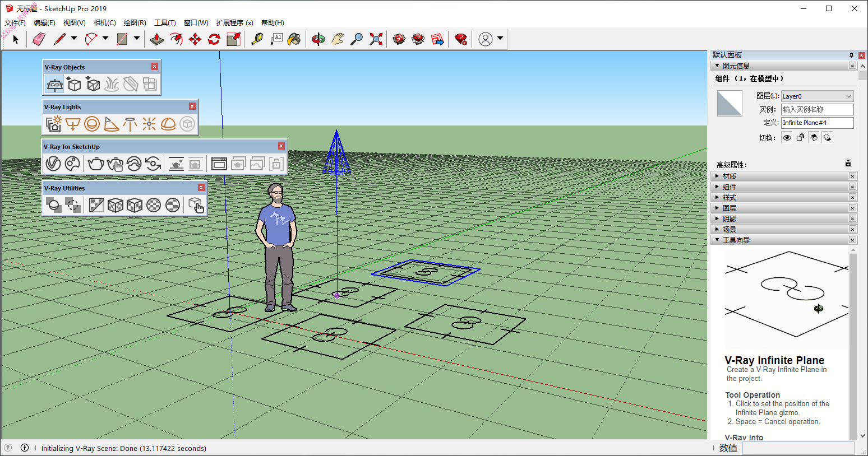The height and width of the screenshot is (456, 868).
Task: Select the red Move tool
Action: point(195,39)
